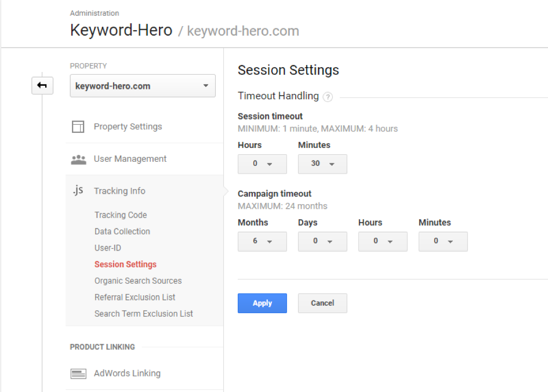548x392 pixels.
Task: Open the Campaign timeout Months dropdown
Action: point(262,241)
